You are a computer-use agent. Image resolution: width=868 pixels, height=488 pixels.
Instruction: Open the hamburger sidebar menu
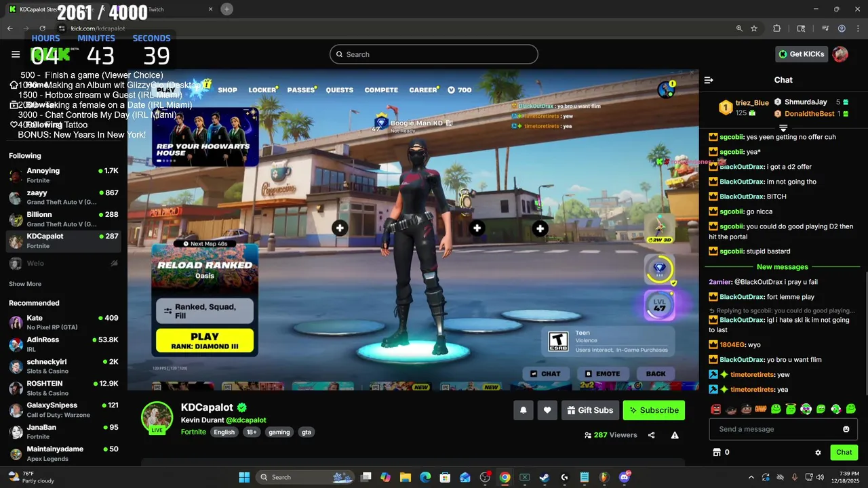point(16,54)
